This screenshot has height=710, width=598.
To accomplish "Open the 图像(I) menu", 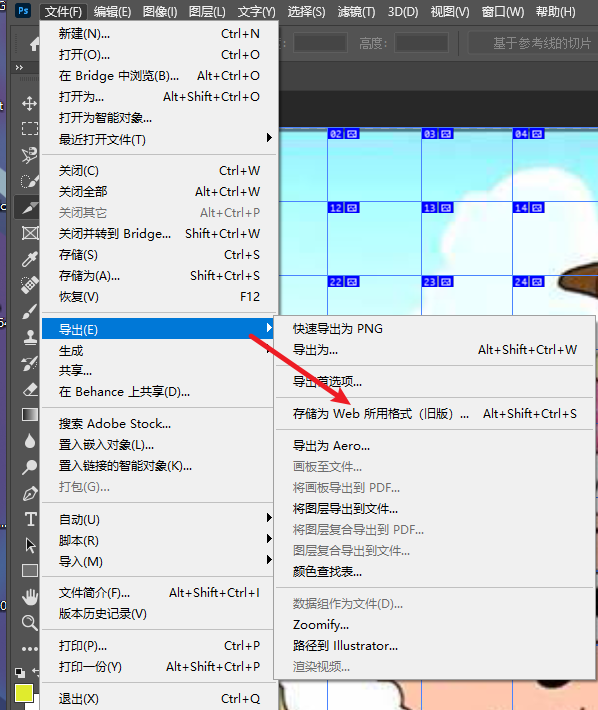I will point(160,11).
